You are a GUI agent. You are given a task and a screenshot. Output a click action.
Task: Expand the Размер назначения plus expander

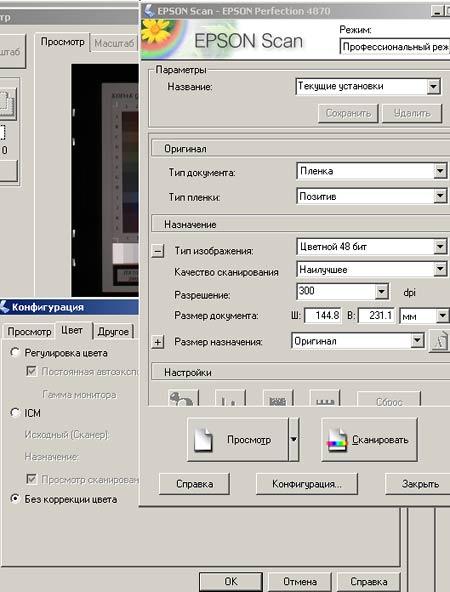click(158, 342)
